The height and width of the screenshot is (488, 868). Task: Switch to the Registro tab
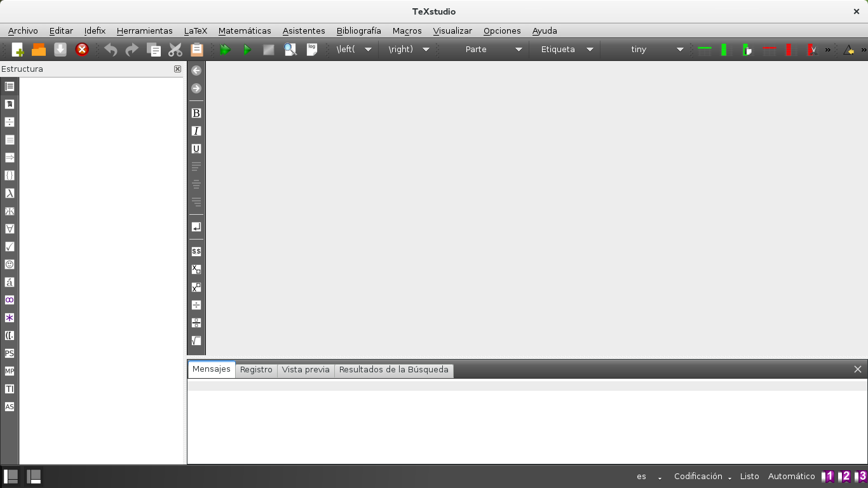click(256, 370)
